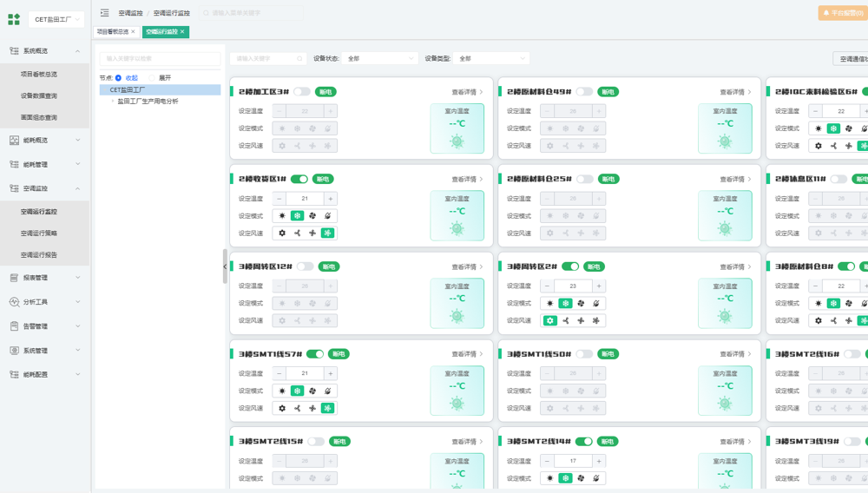Click the 平台配置(0) button

(841, 13)
